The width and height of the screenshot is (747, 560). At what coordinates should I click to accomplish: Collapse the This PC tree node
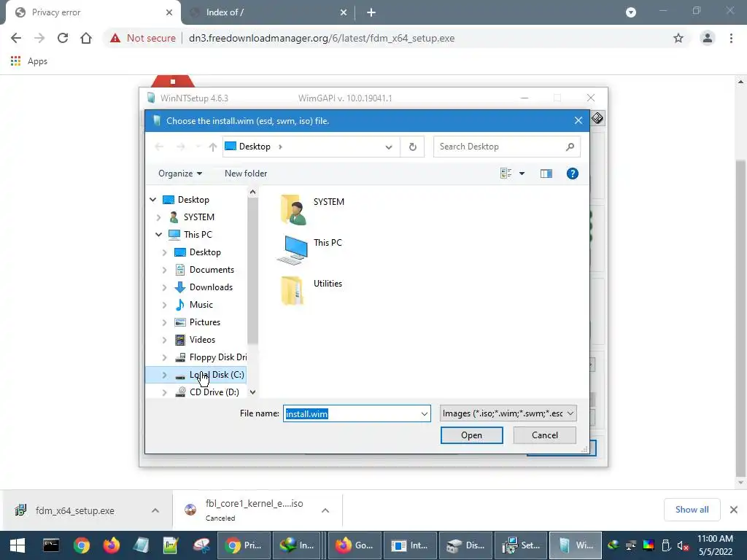(x=158, y=235)
